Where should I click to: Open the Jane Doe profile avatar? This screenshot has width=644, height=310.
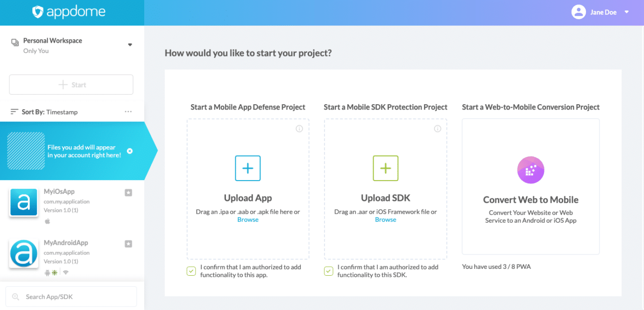(x=578, y=12)
